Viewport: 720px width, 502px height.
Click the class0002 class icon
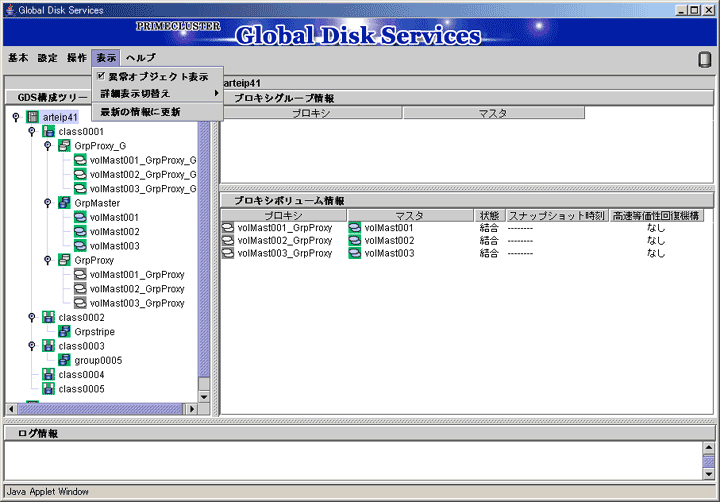pyautogui.click(x=48, y=317)
